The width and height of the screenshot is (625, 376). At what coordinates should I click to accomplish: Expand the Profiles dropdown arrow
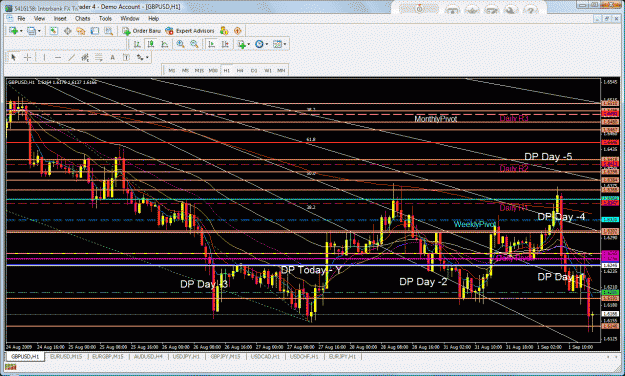(39, 31)
